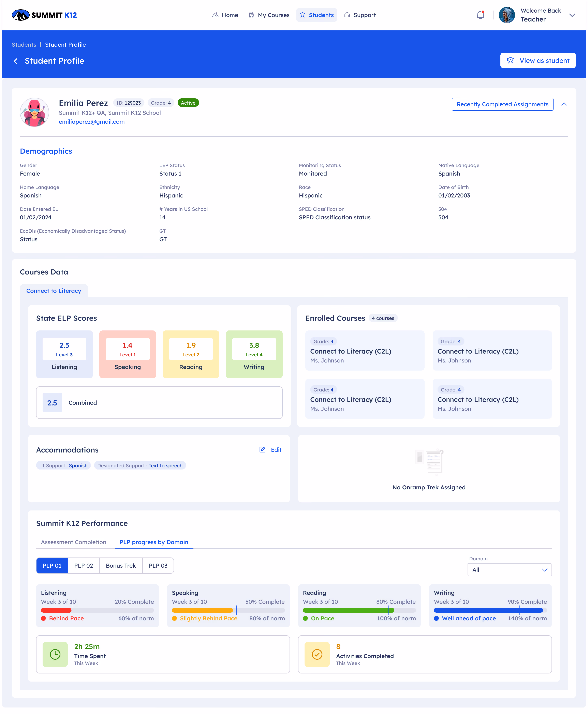Click the back arrow beside Student Profile
The height and width of the screenshot is (714, 588).
[x=16, y=61]
